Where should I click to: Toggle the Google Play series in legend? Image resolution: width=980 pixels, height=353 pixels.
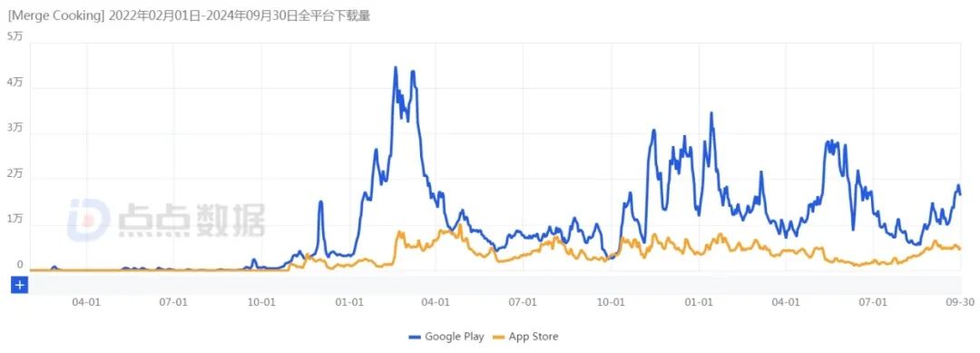pos(446,337)
